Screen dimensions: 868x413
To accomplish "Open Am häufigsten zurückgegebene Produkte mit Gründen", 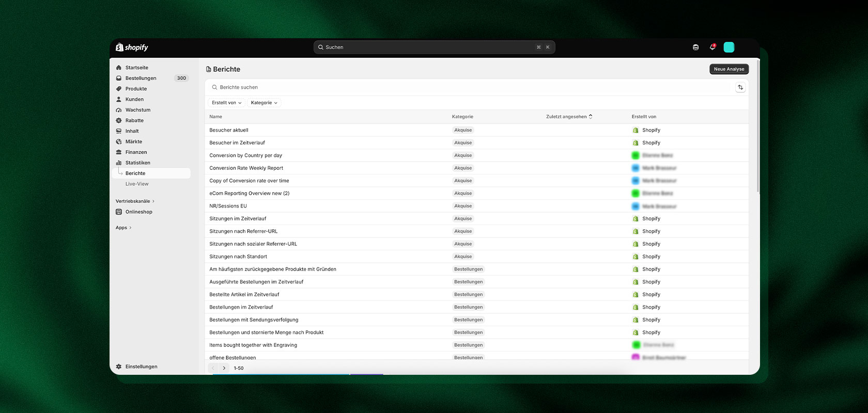I will tap(273, 269).
